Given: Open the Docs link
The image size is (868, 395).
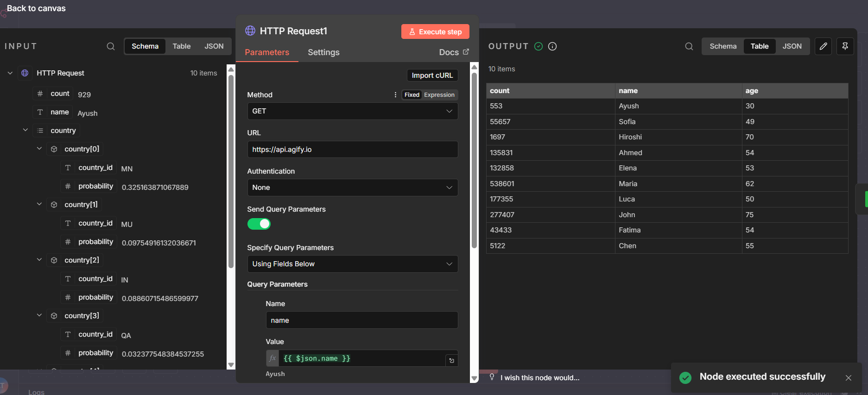Looking at the screenshot, I should coord(454,52).
